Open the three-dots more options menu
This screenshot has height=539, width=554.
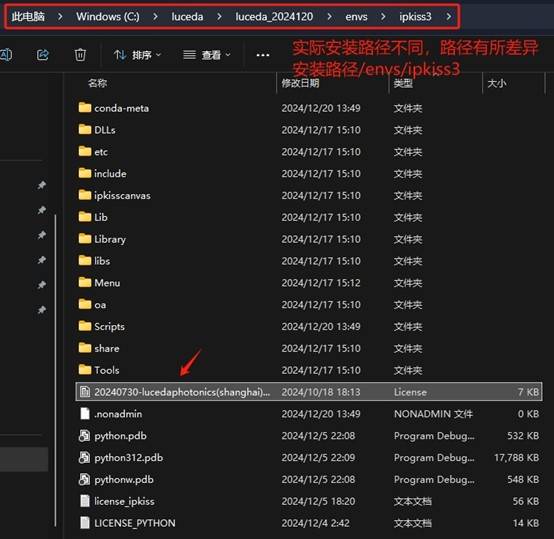pos(263,55)
